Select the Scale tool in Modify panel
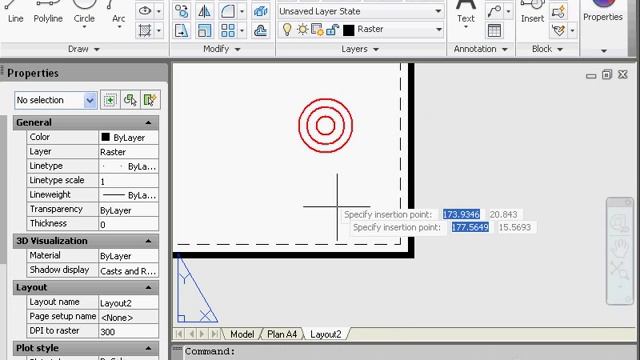The image size is (640, 360). (x=204, y=31)
